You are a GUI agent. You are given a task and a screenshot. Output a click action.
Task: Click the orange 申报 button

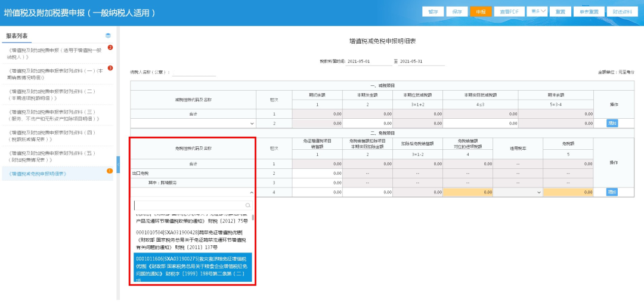pos(481,11)
